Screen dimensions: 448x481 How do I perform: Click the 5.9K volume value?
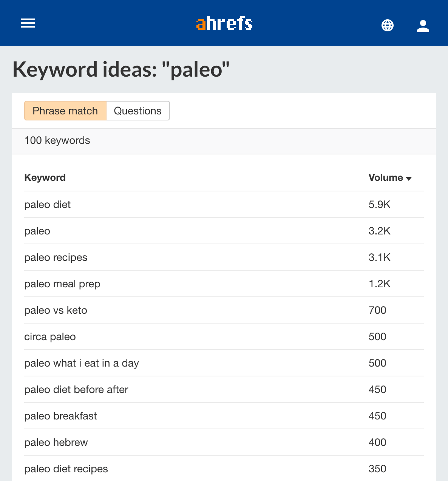(379, 205)
